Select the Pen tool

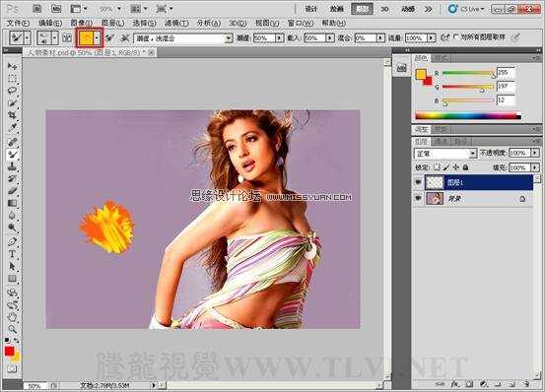pyautogui.click(x=12, y=241)
